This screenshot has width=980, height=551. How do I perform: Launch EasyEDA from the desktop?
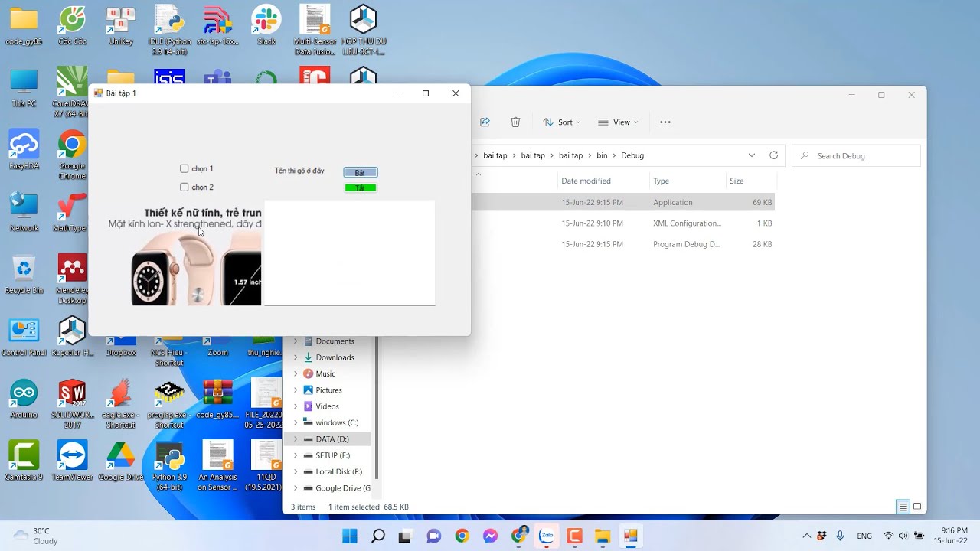pyautogui.click(x=24, y=150)
